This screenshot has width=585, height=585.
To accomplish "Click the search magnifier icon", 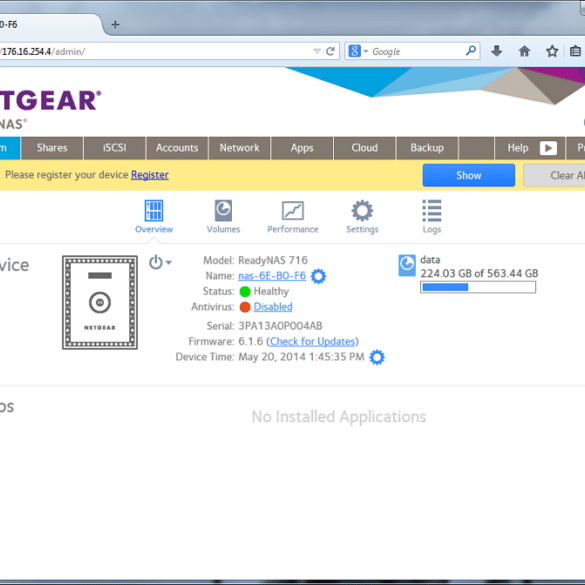I will (x=471, y=50).
